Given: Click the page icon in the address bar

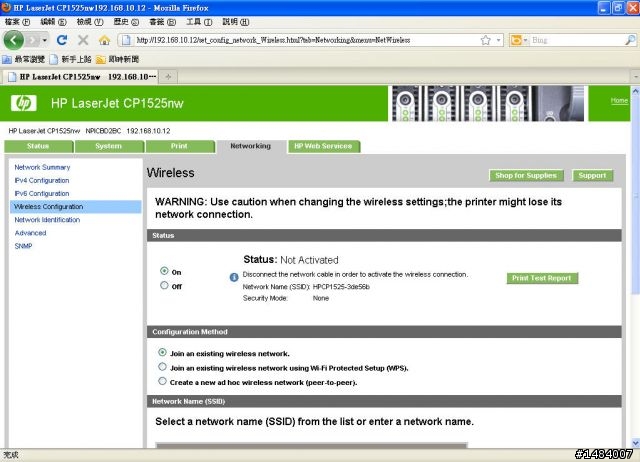Looking at the screenshot, I should coord(127,40).
